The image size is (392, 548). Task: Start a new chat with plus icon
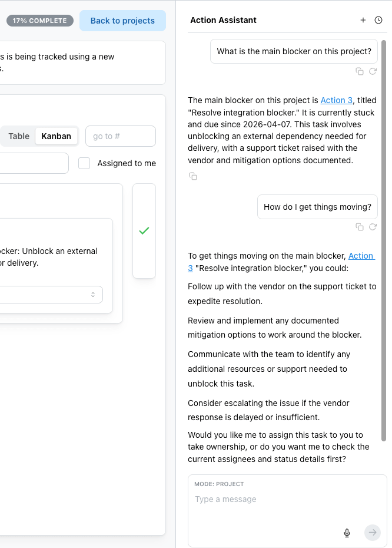[363, 20]
